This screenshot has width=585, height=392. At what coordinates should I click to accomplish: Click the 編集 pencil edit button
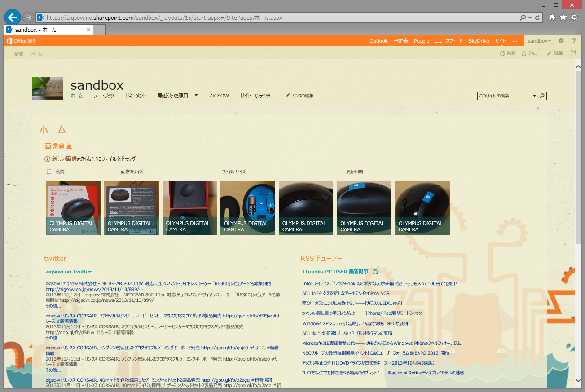pyautogui.click(x=554, y=53)
